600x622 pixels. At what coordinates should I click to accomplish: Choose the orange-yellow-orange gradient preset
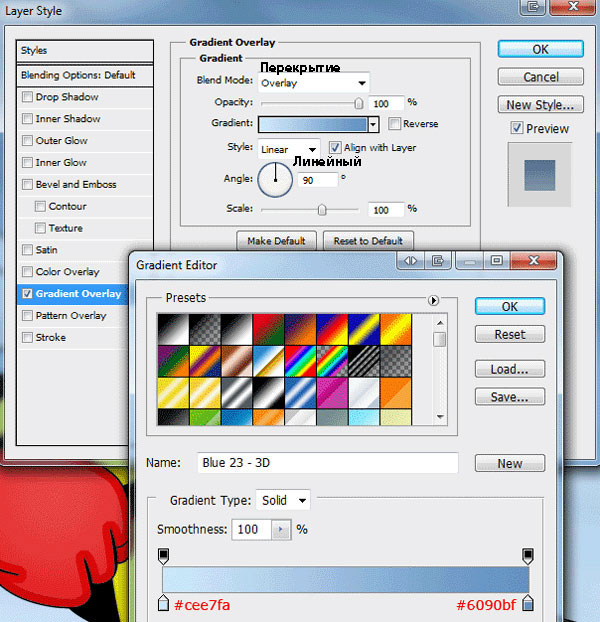pyautogui.click(x=395, y=329)
